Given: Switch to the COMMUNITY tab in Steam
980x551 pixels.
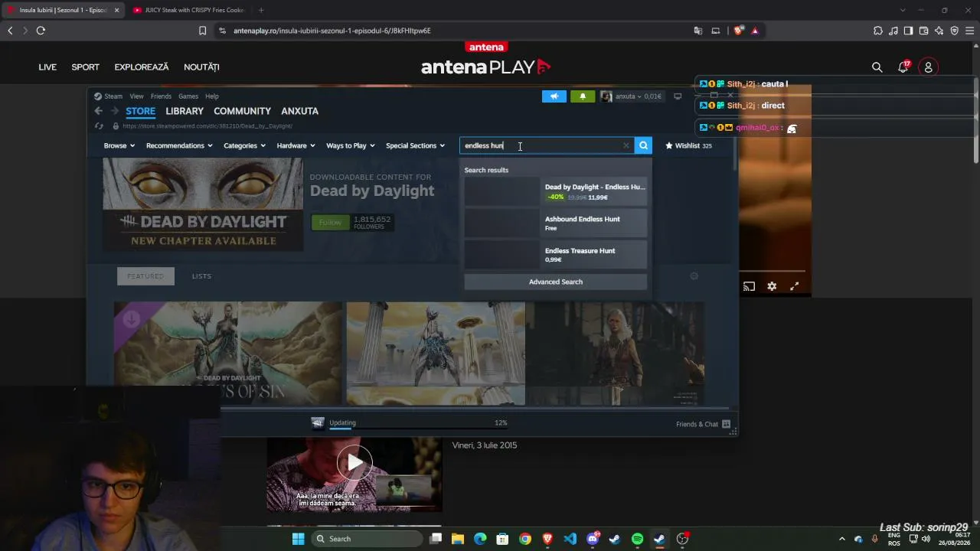Looking at the screenshot, I should (242, 111).
